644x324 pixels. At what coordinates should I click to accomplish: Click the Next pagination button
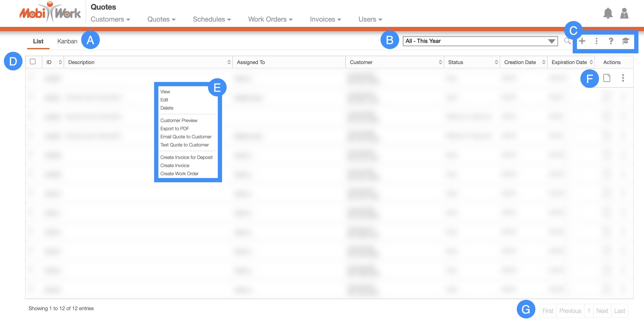click(x=602, y=311)
